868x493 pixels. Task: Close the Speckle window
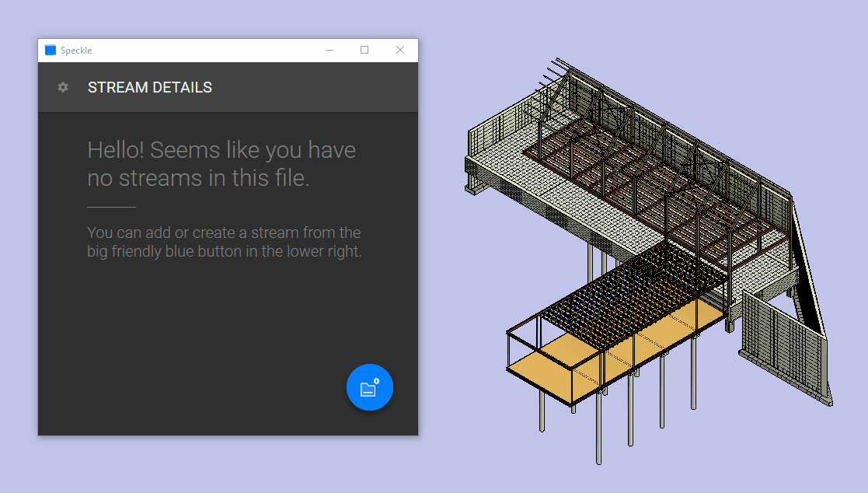(x=400, y=50)
